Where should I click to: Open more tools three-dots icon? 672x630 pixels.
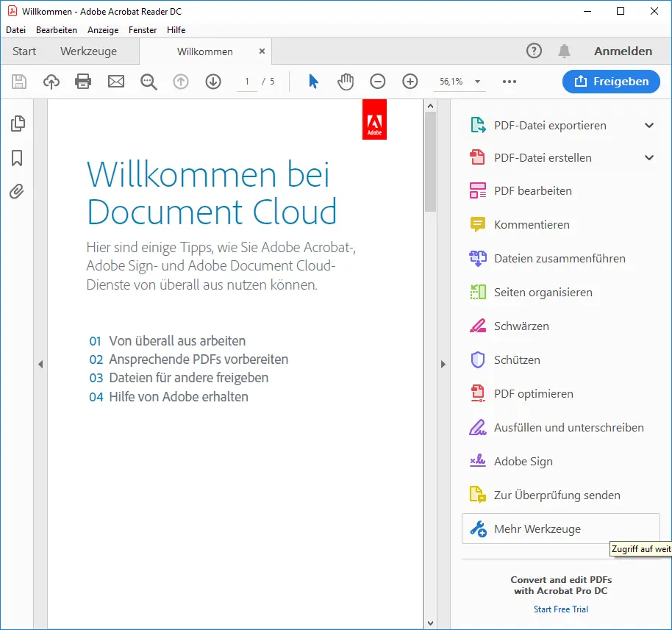pos(509,82)
